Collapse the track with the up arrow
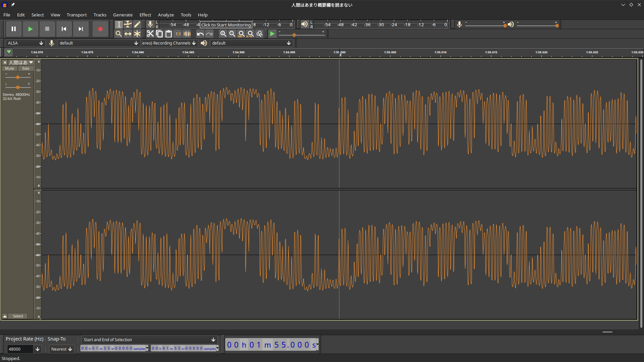This screenshot has width=644, height=362. click(x=5, y=316)
